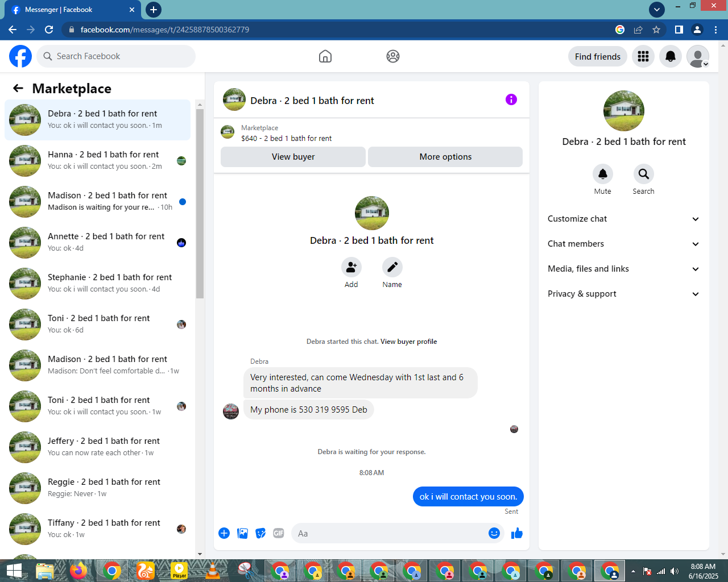The width and height of the screenshot is (728, 582).
Task: Click Find friends button
Action: coord(598,56)
